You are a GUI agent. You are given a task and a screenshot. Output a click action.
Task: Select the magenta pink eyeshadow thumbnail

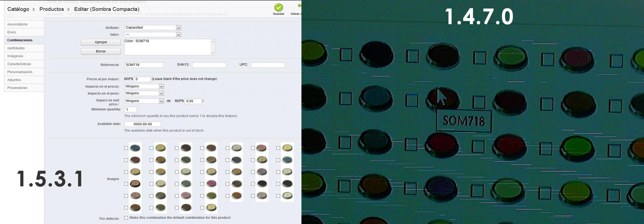point(211,184)
